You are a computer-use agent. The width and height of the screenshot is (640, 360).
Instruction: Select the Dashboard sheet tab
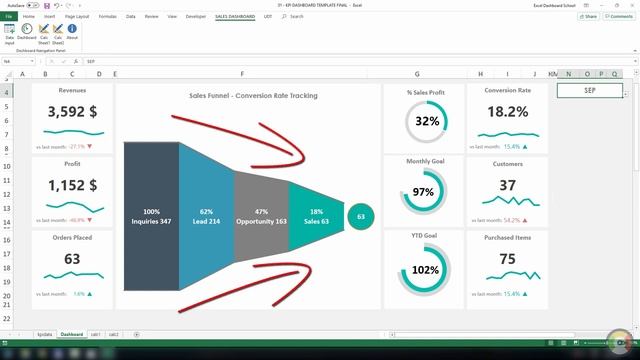[72, 334]
